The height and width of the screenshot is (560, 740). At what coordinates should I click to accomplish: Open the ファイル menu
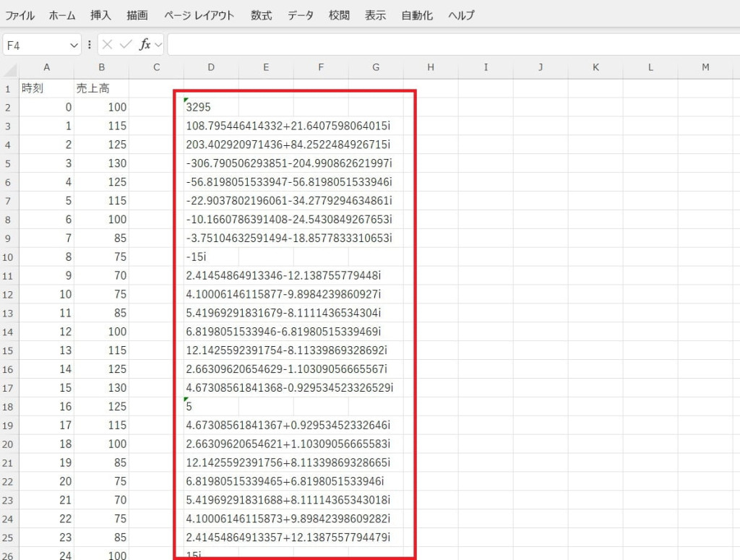[20, 15]
